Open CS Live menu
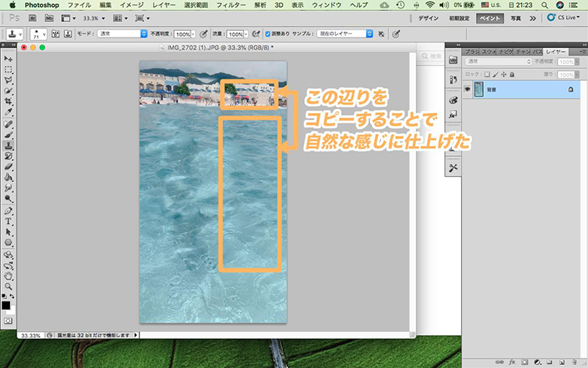Viewport: 588px width, 368px height. click(x=563, y=17)
